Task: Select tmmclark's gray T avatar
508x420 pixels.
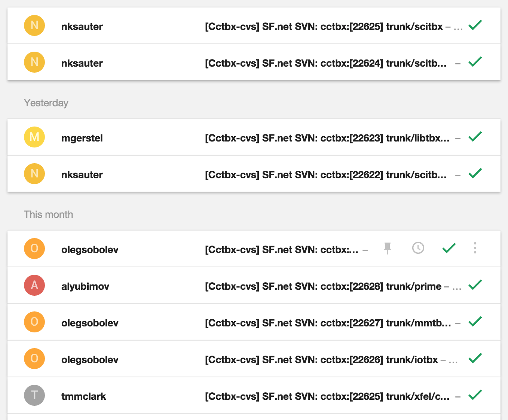Action: [x=34, y=395]
